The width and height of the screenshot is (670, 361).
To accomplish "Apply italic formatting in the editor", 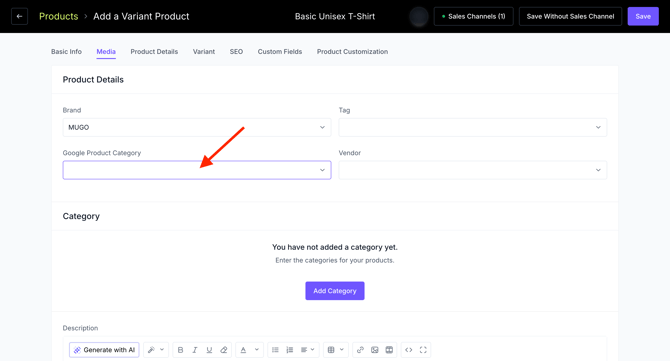I will point(195,350).
